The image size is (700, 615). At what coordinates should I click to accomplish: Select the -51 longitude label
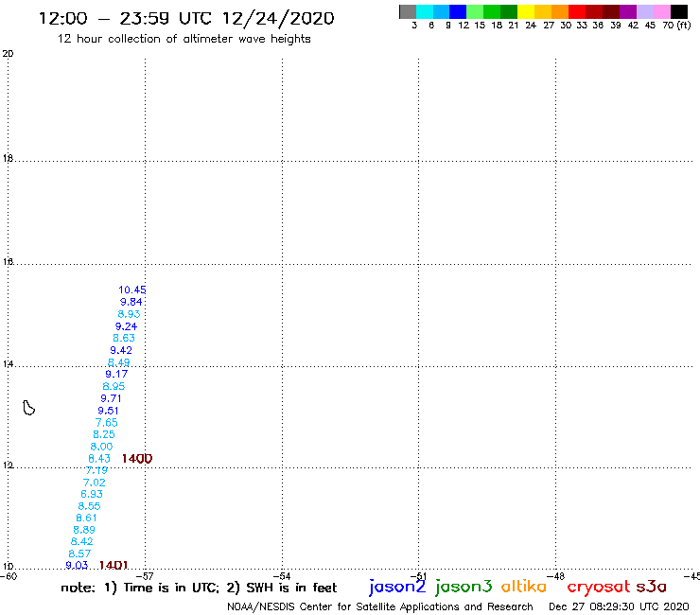click(x=419, y=576)
